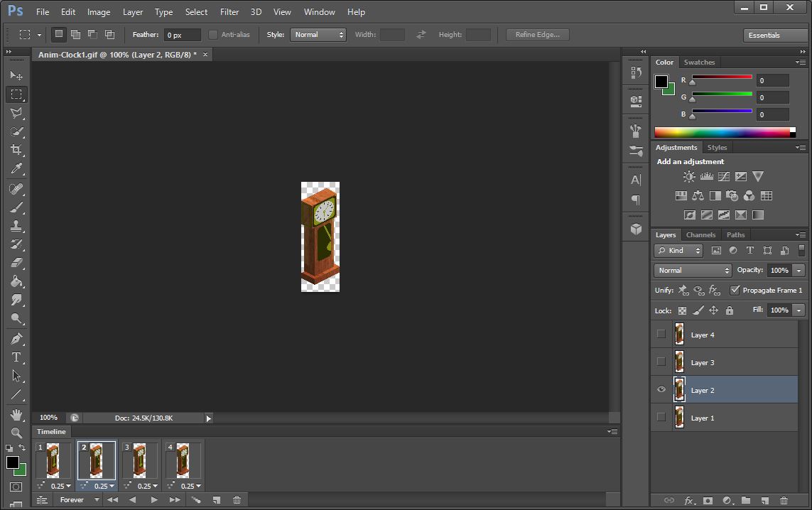Select the Crop tool
The width and height of the screenshot is (812, 510).
coord(16,150)
